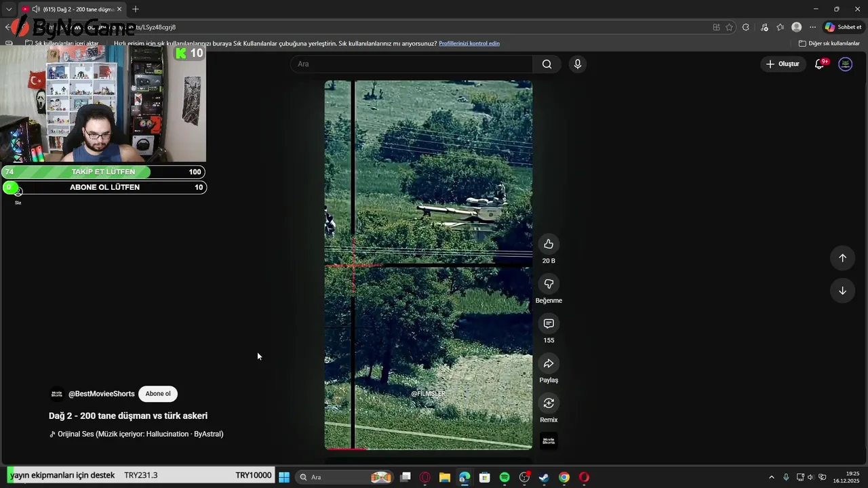Screen dimensions: 868x488
Task: Select the Dağ 2 - 200 tane tab
Action: click(72, 9)
